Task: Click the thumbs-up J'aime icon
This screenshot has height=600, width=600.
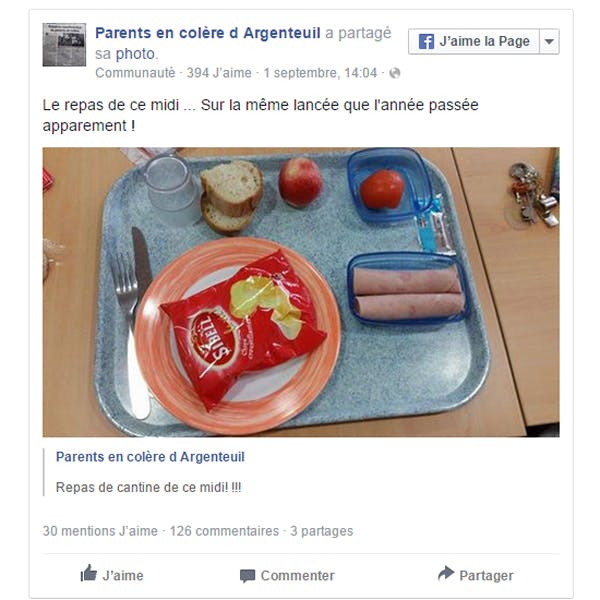Action: [88, 574]
